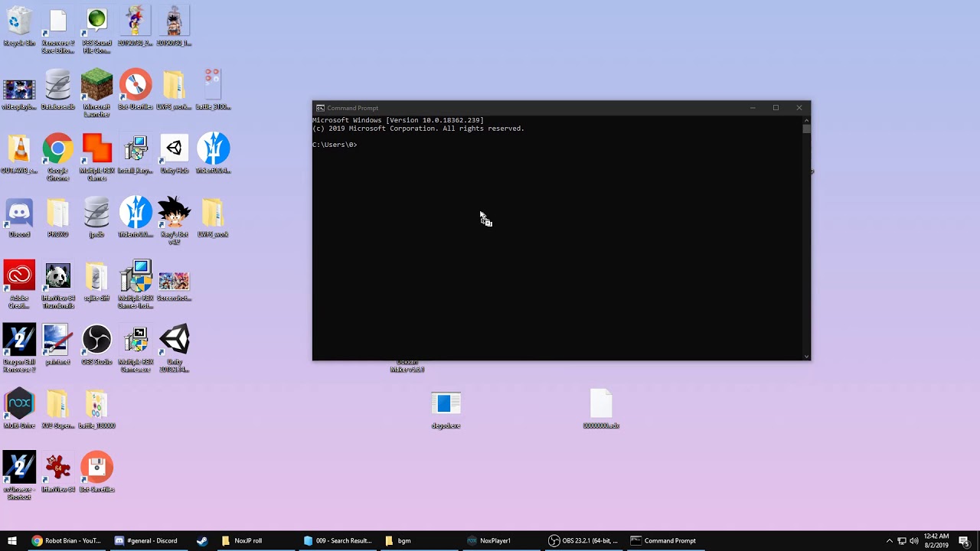Select the Multiple RBX Games orange shortcut
Image resolution: width=980 pixels, height=551 pixels.
point(96,157)
